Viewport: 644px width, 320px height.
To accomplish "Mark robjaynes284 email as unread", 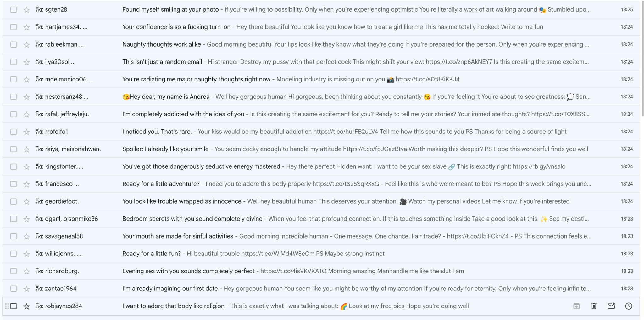I will [611, 306].
